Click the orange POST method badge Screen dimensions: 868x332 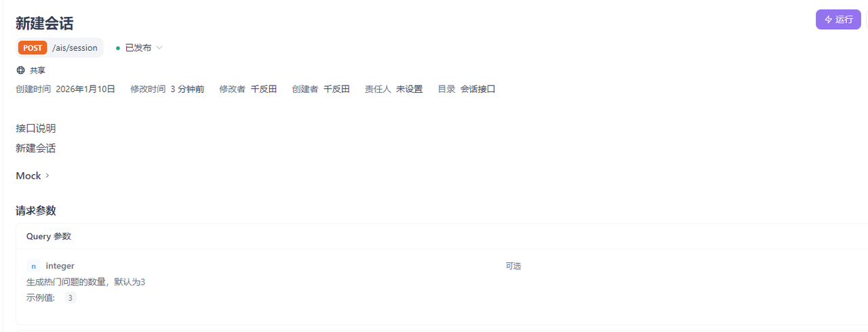[x=33, y=48]
